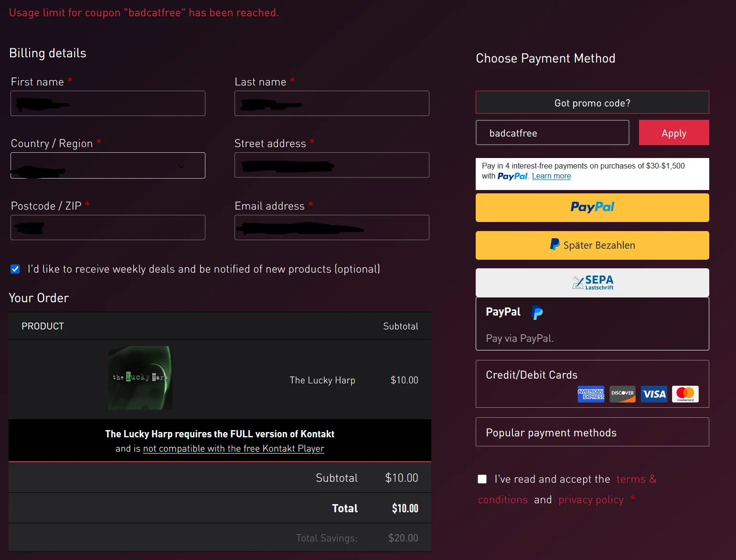Select the Credit/Debit Cards payment option
The height and width of the screenshot is (560, 736).
point(592,384)
